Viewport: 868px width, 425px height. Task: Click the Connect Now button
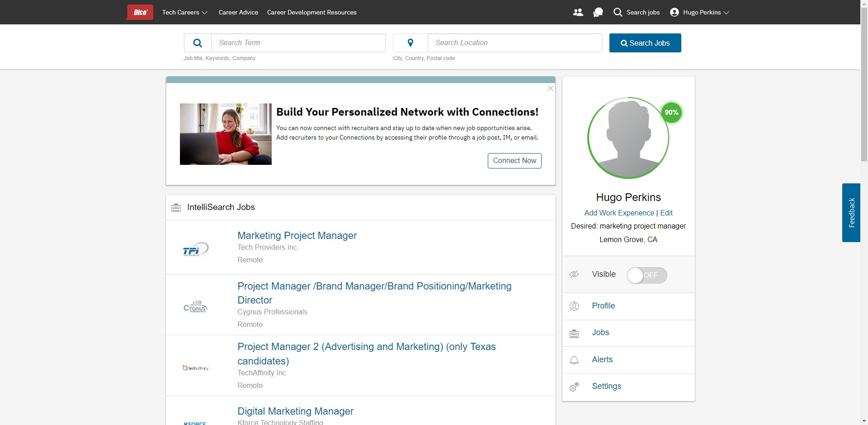click(x=514, y=161)
